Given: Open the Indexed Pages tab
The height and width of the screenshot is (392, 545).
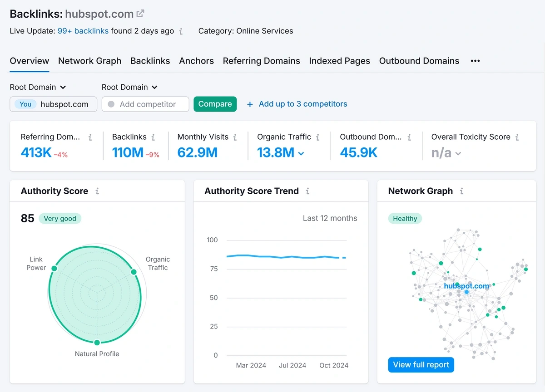Looking at the screenshot, I should click(340, 61).
